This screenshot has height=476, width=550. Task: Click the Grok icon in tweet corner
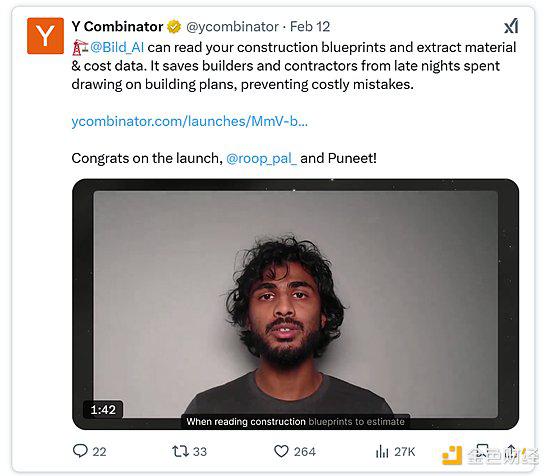click(511, 26)
